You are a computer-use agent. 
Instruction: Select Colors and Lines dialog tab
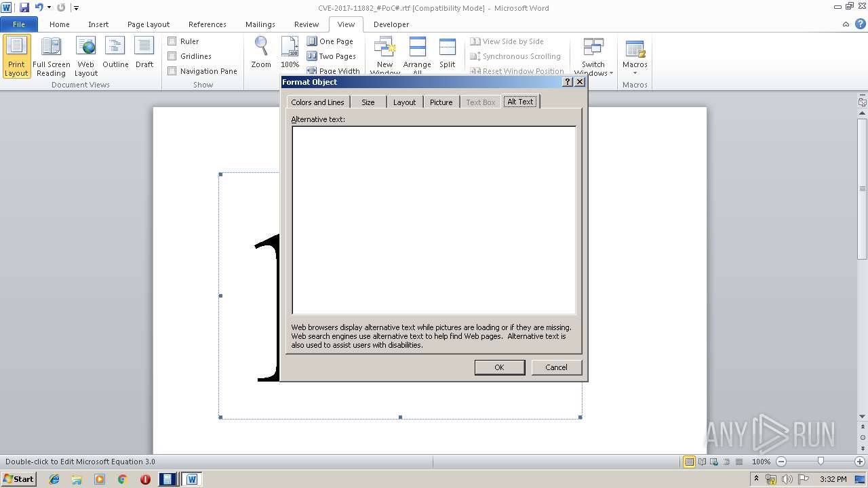[317, 102]
